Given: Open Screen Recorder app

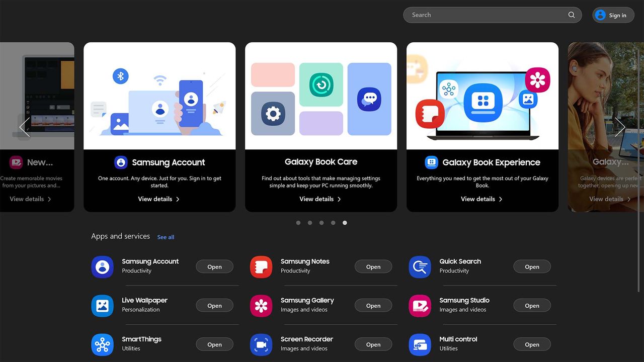Looking at the screenshot, I should [x=373, y=344].
